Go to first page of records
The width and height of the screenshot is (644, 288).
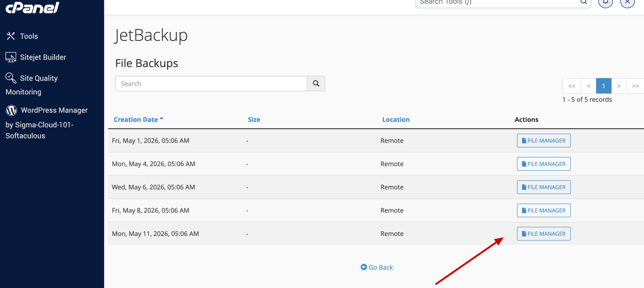572,86
